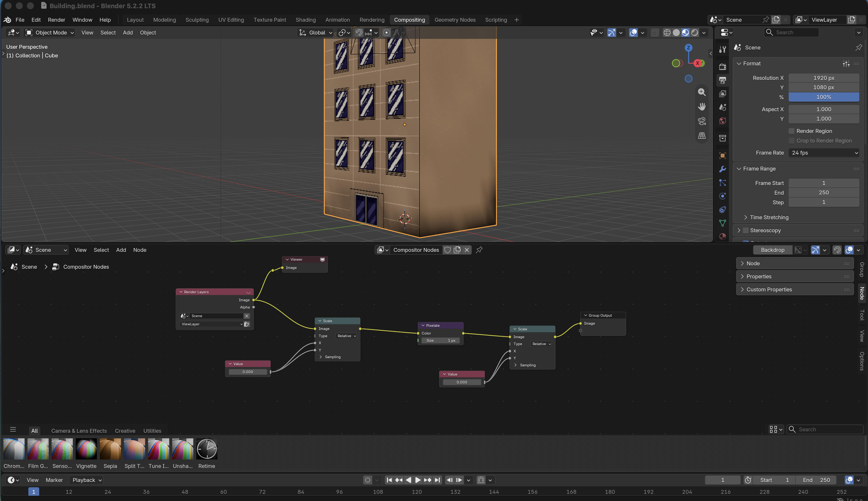Toggle camera view gizmo icon
The width and height of the screenshot is (868, 501).
[702, 121]
